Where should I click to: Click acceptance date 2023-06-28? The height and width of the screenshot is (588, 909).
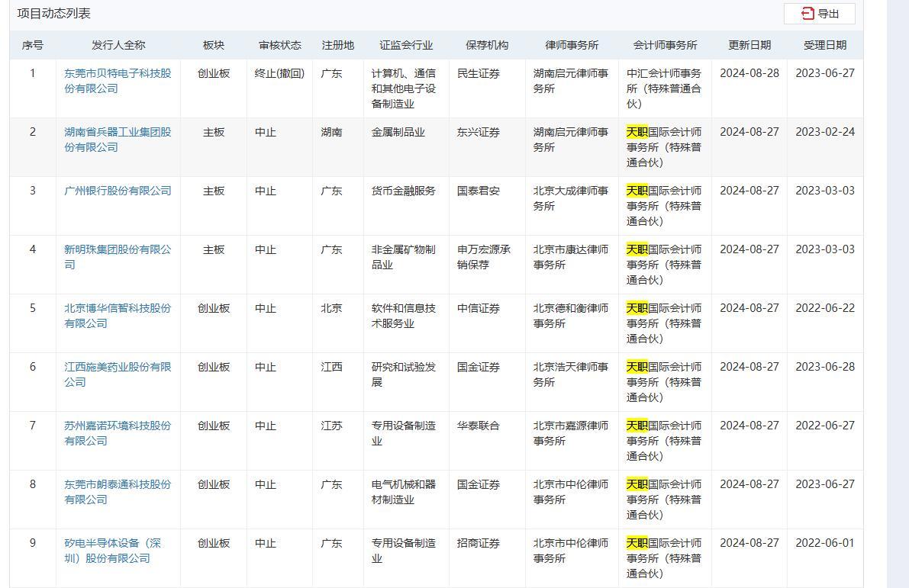pos(825,367)
